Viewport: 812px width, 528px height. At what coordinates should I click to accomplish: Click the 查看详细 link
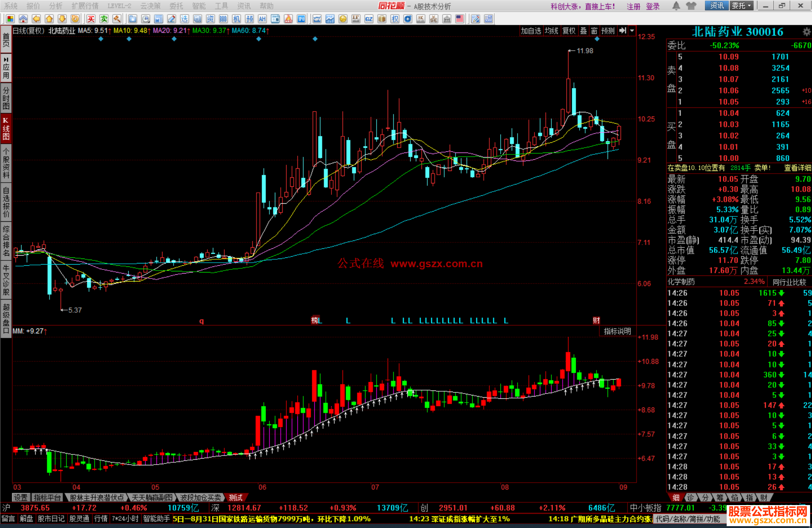click(797, 168)
